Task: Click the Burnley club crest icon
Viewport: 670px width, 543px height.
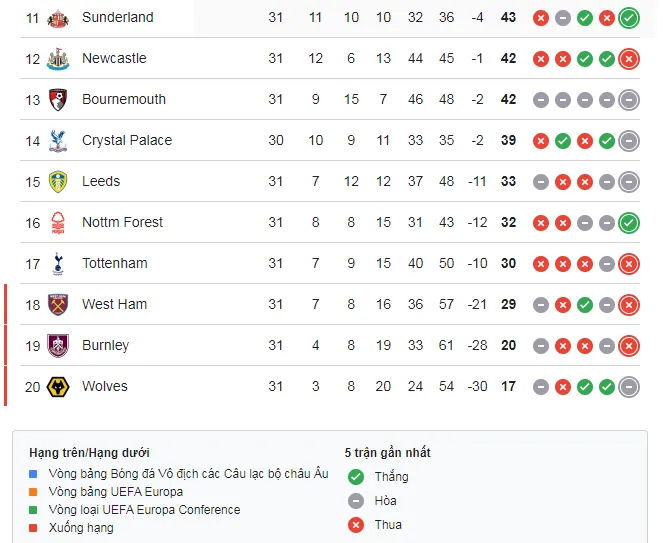Action: pyautogui.click(x=58, y=345)
